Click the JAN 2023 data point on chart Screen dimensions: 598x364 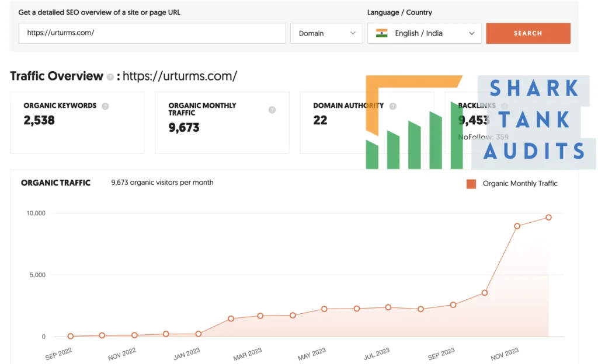(199, 334)
